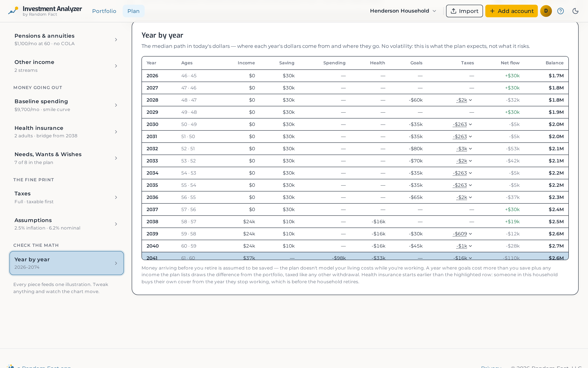588x368 pixels.
Task: Open the user avatar D menu
Action: point(546,11)
